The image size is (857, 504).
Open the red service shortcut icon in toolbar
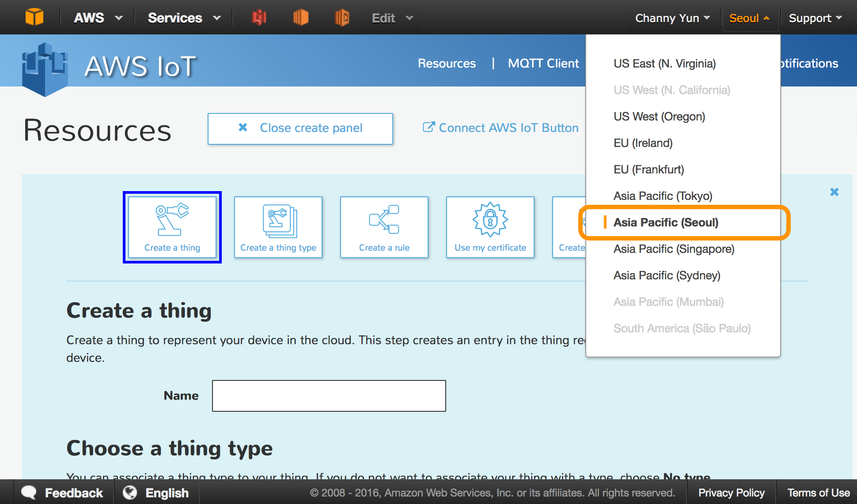tap(259, 18)
